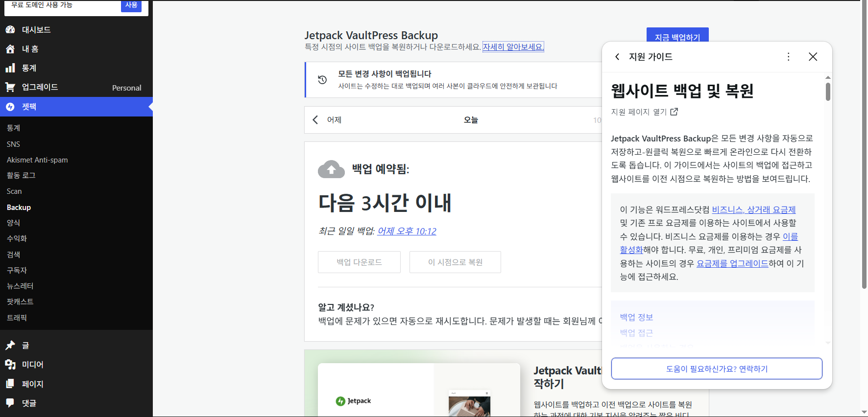Open 수익화 menu item
This screenshot has height=417, width=868.
tap(17, 238)
